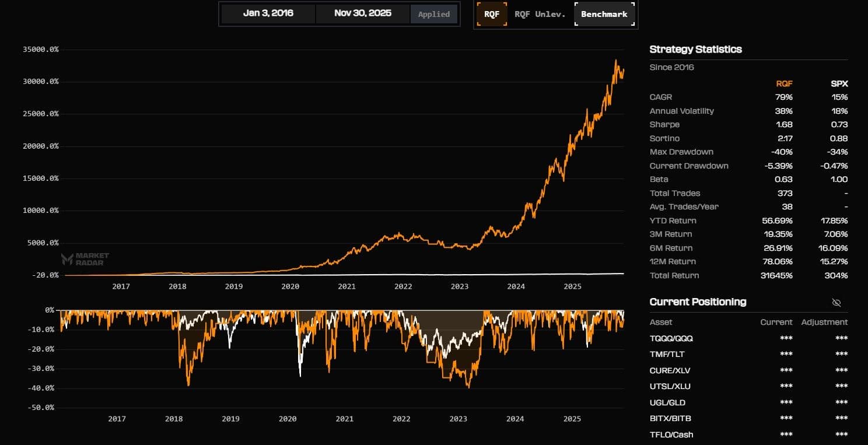868x445 pixels.
Task: Enable the RQF Unlev. series
Action: [540, 14]
